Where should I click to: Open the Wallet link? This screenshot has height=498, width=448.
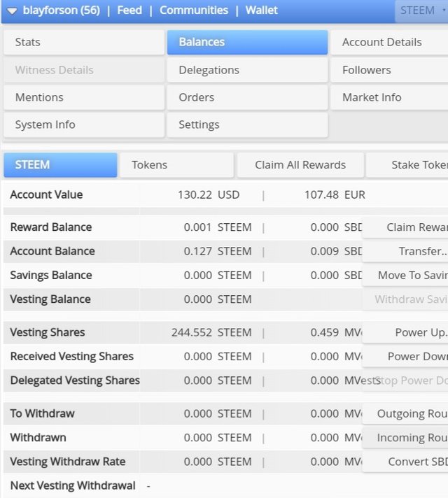pos(261,10)
